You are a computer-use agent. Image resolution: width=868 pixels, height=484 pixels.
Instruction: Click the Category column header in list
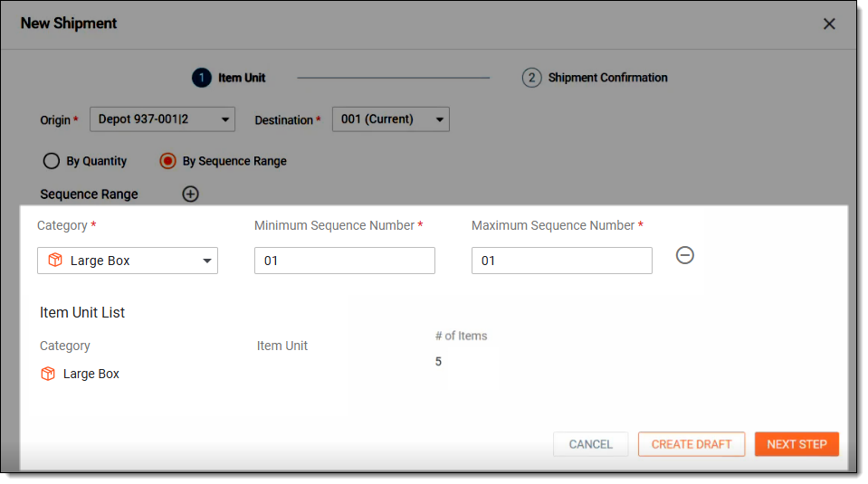(x=65, y=346)
